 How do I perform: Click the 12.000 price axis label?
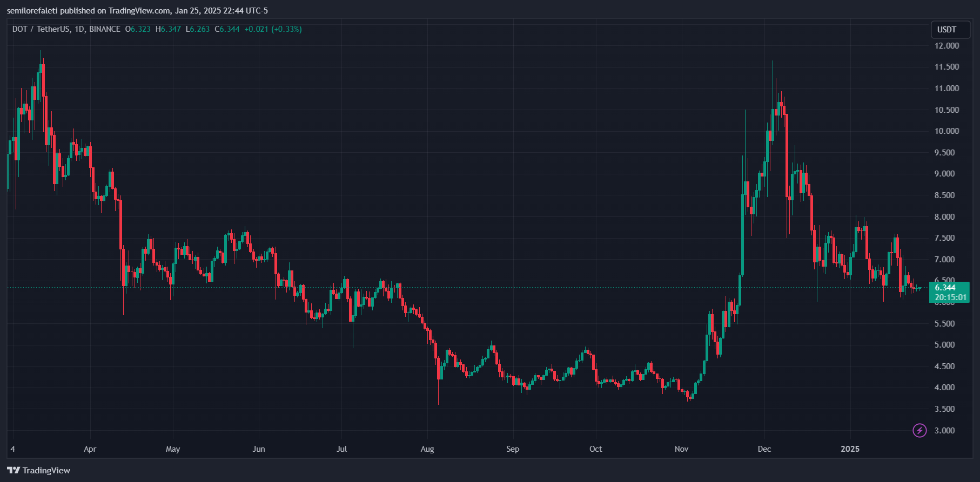(x=947, y=46)
